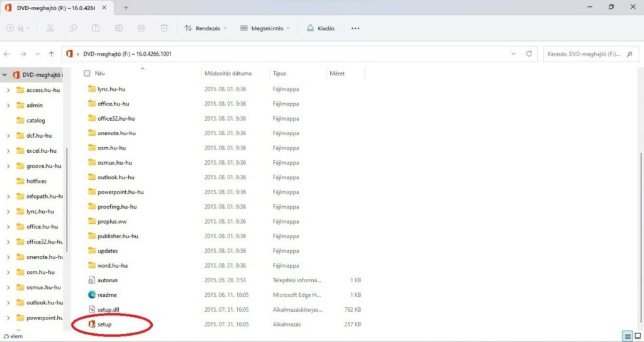Click the address bar path text

[x=127, y=54]
